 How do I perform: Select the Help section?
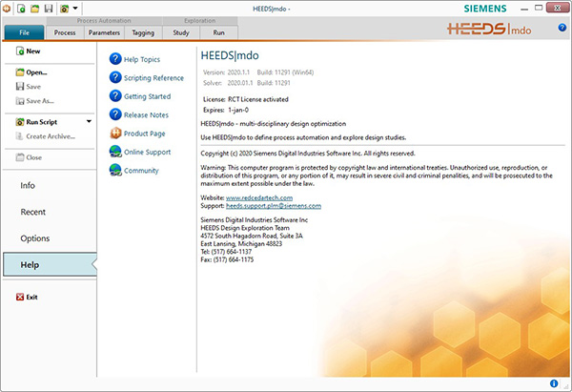click(x=50, y=264)
